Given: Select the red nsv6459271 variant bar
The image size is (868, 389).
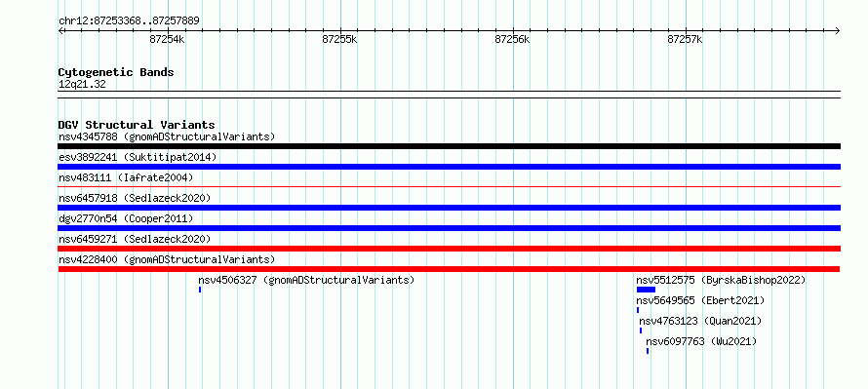Looking at the screenshot, I should pyautogui.click(x=449, y=249).
